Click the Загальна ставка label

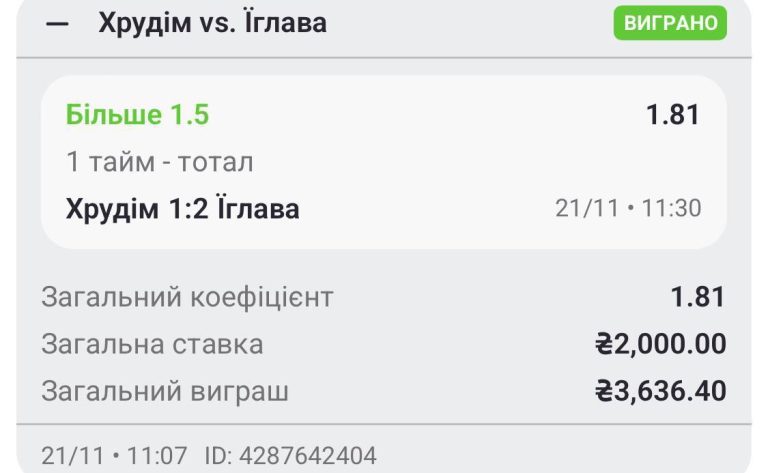click(x=152, y=344)
